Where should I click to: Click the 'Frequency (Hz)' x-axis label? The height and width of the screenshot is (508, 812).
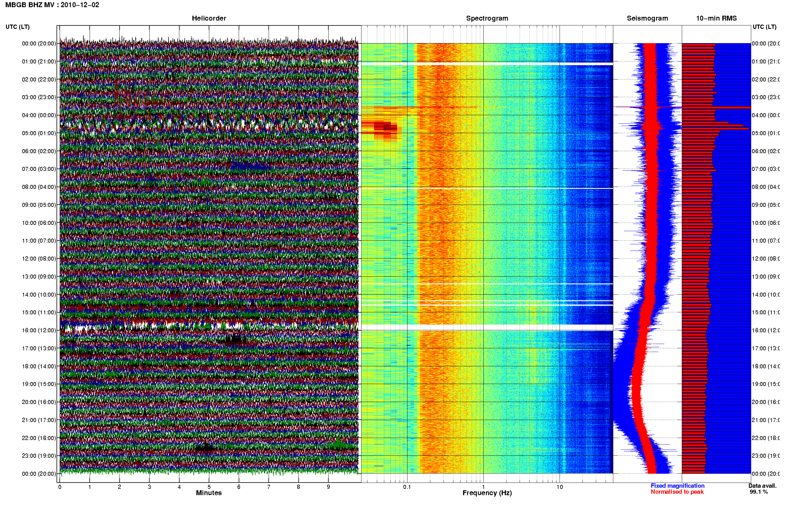(487, 493)
